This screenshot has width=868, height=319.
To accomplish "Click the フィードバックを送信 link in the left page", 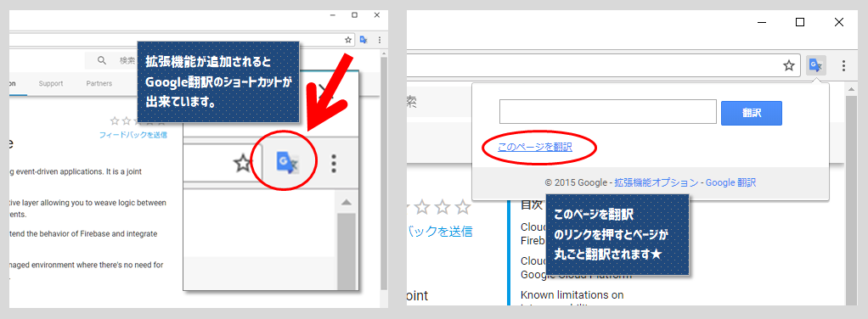I will tap(132, 135).
